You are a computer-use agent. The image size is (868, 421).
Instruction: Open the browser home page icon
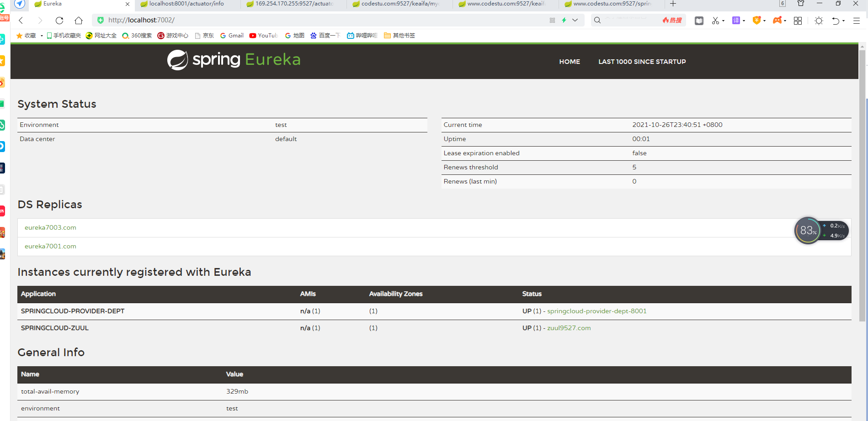point(79,21)
